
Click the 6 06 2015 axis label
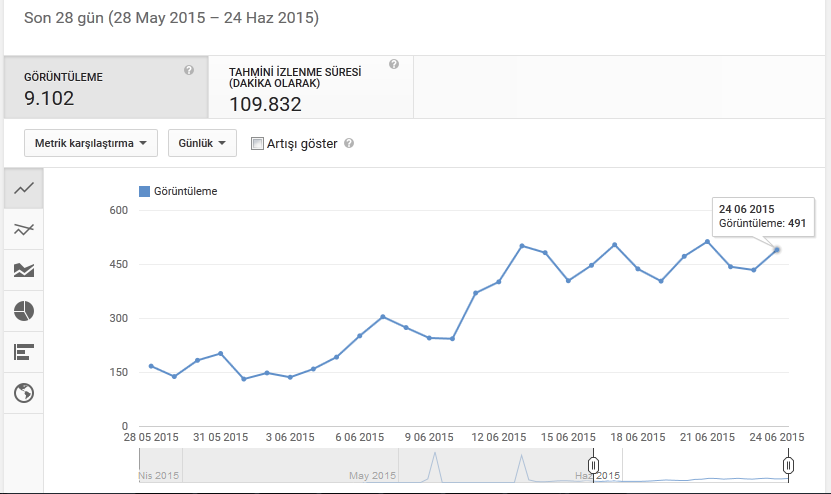[359, 437]
